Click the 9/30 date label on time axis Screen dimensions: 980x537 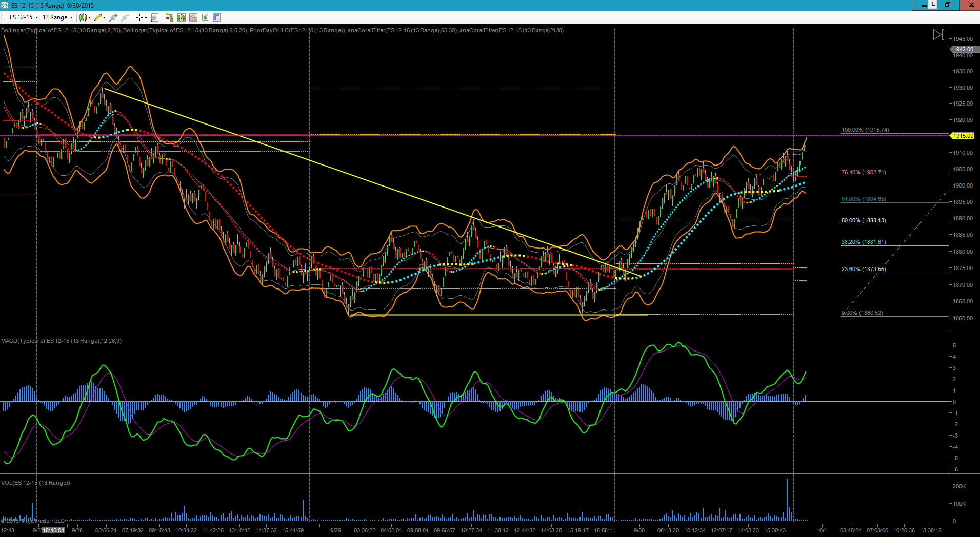pyautogui.click(x=639, y=530)
